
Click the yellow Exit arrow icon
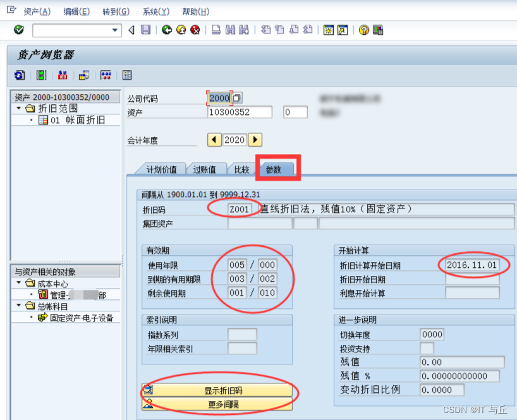pyautogui.click(x=181, y=30)
